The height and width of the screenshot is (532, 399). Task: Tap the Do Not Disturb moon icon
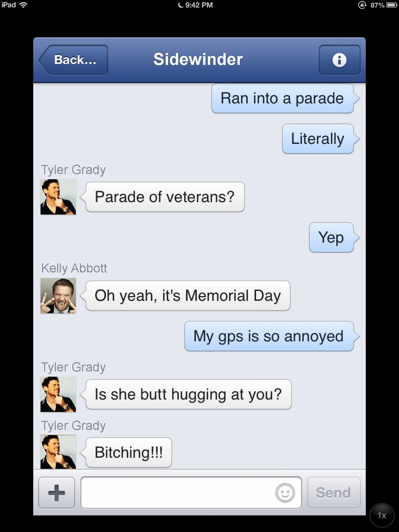tap(180, 5)
